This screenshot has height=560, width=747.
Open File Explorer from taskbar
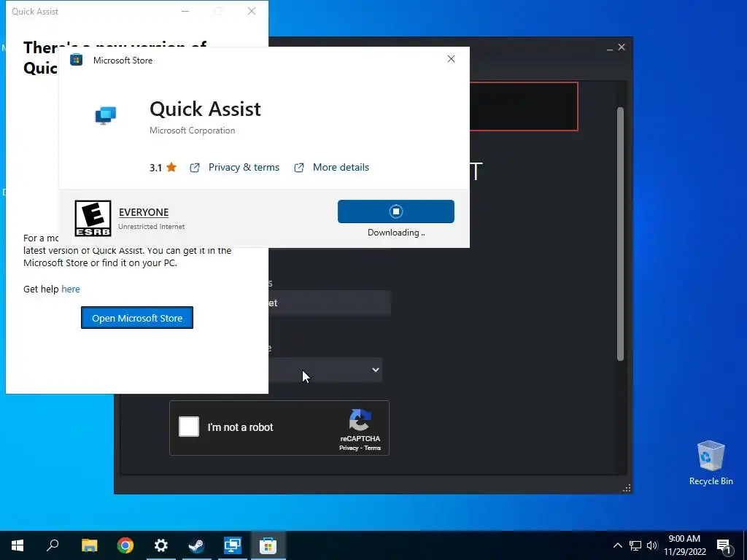pos(89,545)
